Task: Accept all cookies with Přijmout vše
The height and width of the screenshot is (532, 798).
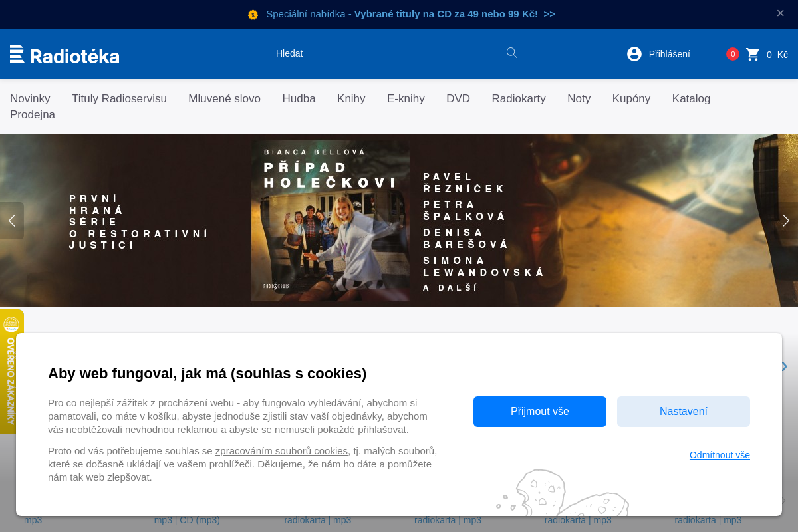Action: point(539,412)
